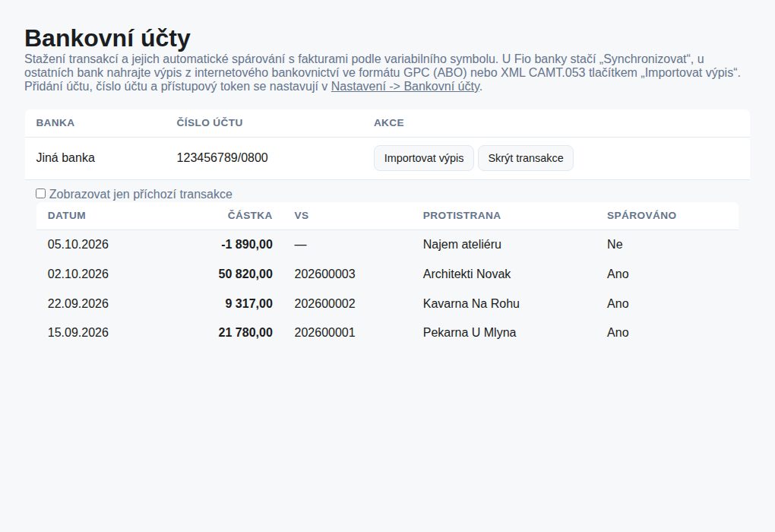Click the Jiná banka bank name
This screenshot has height=532, width=775.
[65, 158]
